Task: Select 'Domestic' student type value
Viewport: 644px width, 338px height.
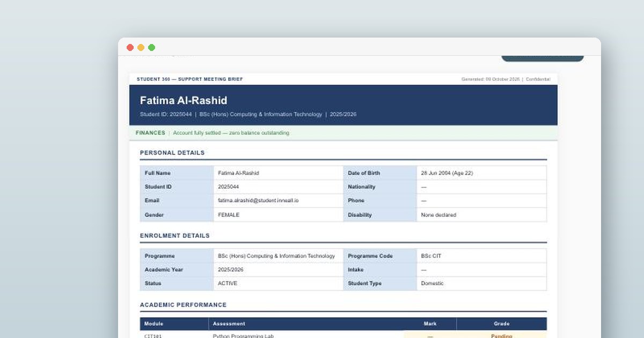Action: 433,283
